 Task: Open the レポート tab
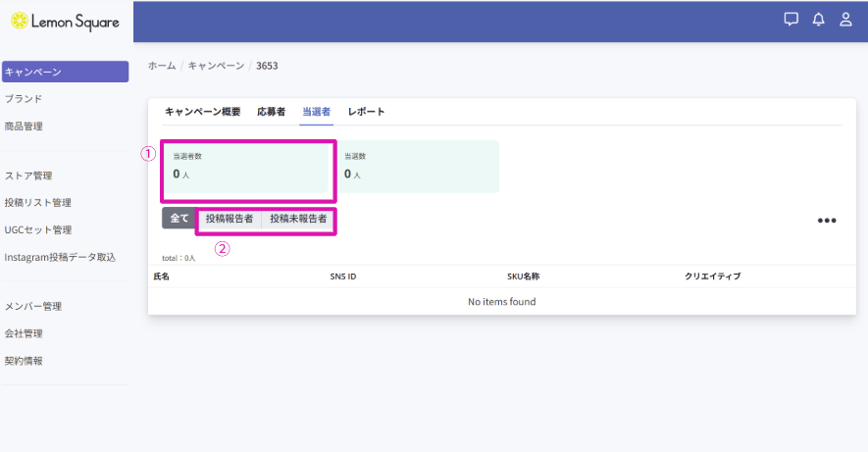(x=366, y=112)
